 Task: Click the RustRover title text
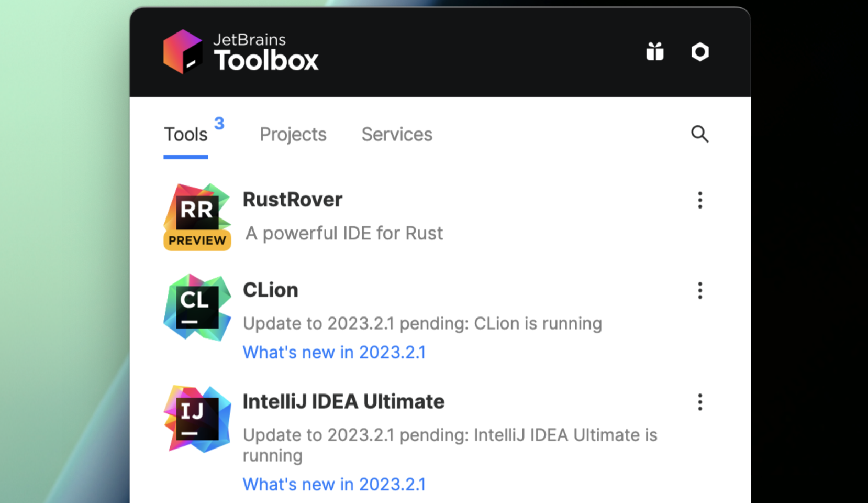click(x=292, y=199)
